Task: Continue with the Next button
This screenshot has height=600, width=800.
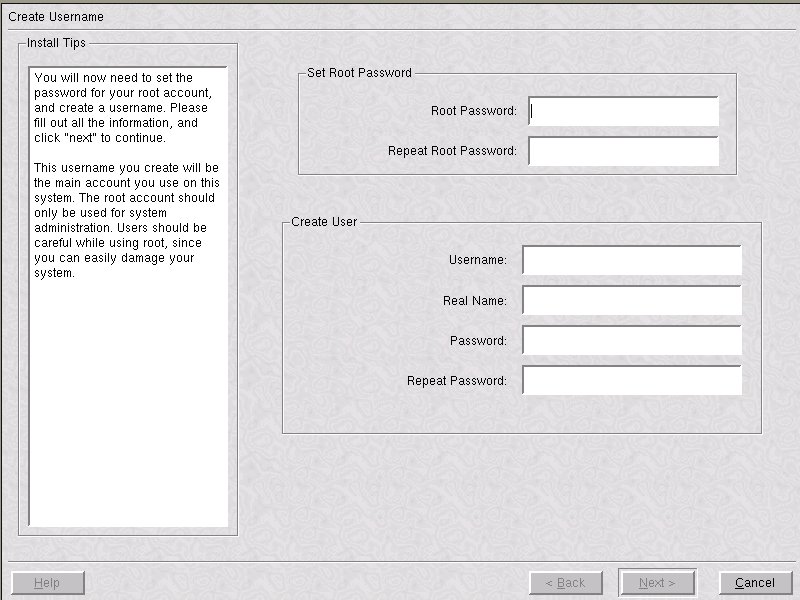Action: [x=657, y=583]
